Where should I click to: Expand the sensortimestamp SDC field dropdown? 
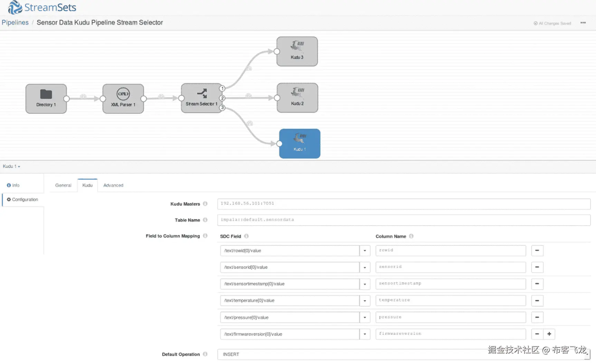[x=365, y=284]
